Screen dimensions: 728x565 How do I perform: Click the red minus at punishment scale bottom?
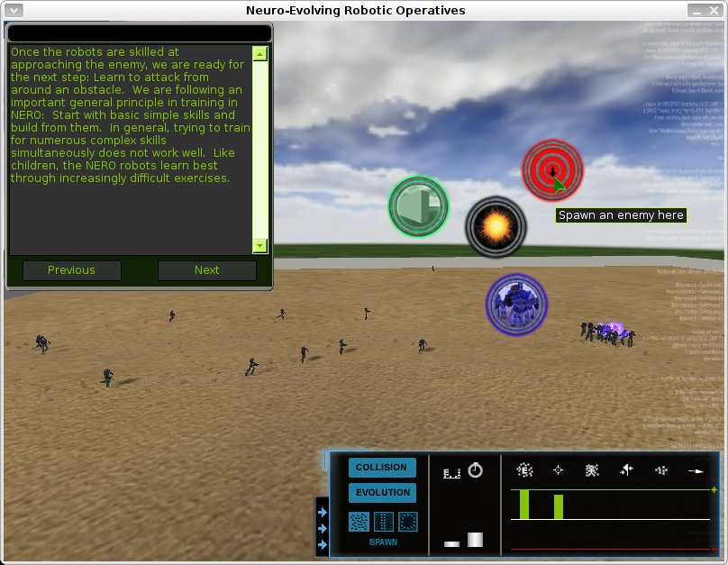pyautogui.click(x=714, y=549)
